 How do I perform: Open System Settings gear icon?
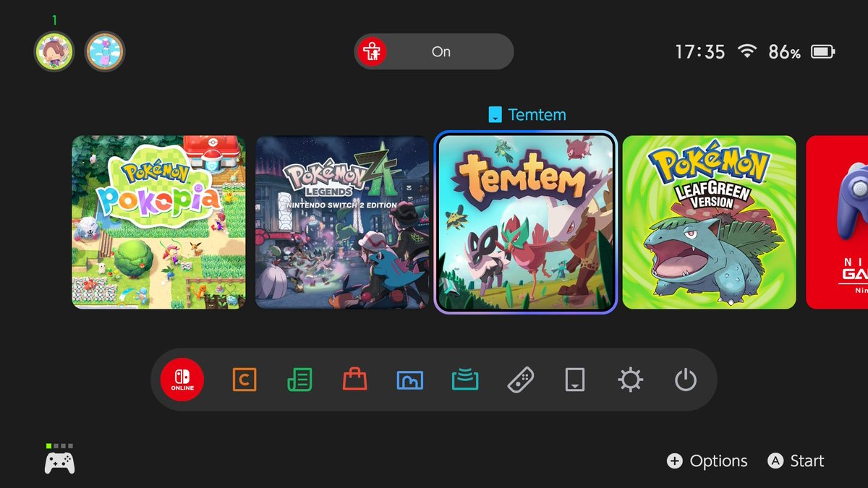point(630,380)
